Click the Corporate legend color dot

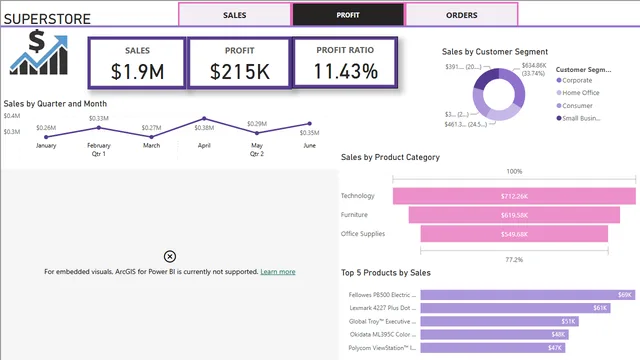pyautogui.click(x=559, y=80)
